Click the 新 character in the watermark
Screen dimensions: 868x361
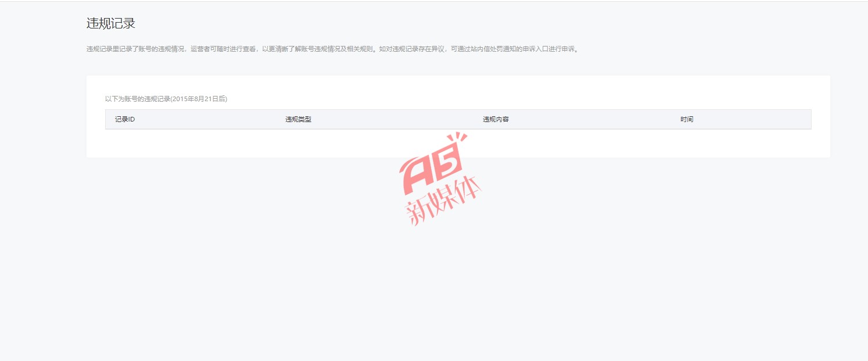[419, 212]
